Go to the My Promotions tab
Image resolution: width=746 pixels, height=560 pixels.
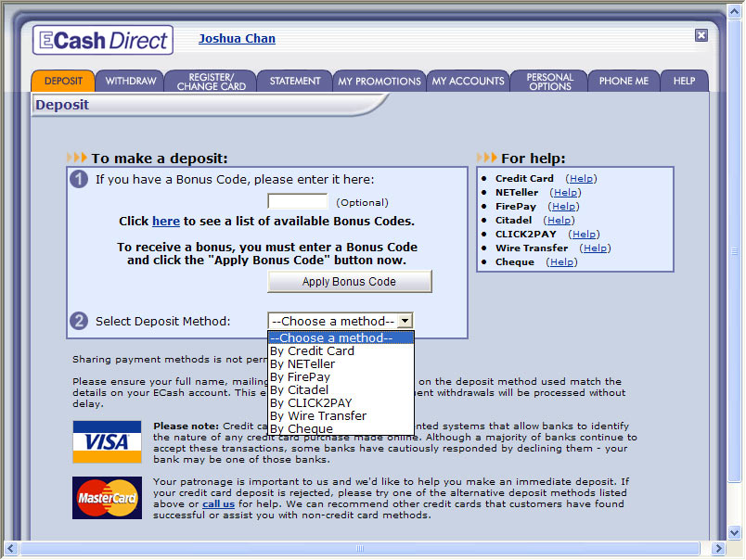(379, 82)
